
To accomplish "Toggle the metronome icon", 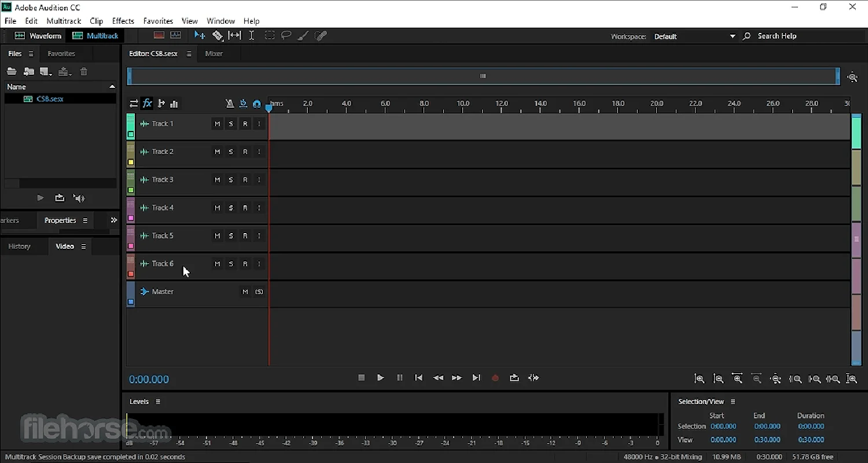I will click(x=230, y=104).
